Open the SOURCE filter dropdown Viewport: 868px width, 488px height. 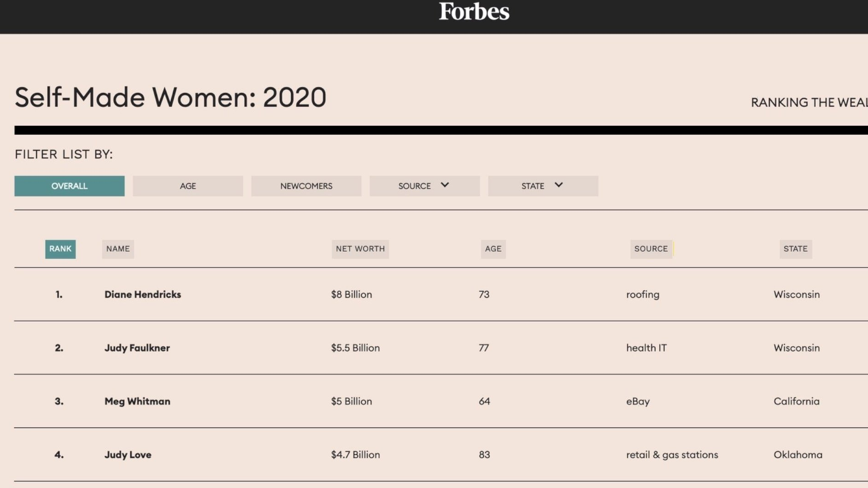(x=425, y=186)
